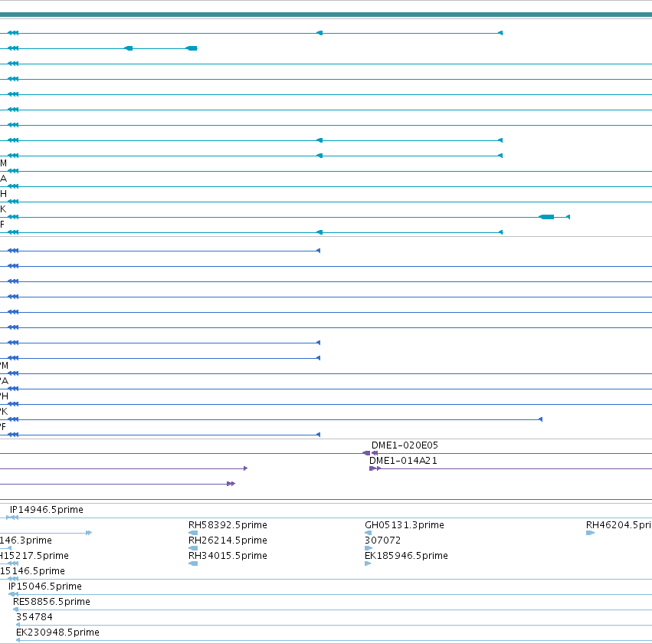The width and height of the screenshot is (652, 644).
Task: Click the IP15046.5prime label
Action: tap(45, 586)
